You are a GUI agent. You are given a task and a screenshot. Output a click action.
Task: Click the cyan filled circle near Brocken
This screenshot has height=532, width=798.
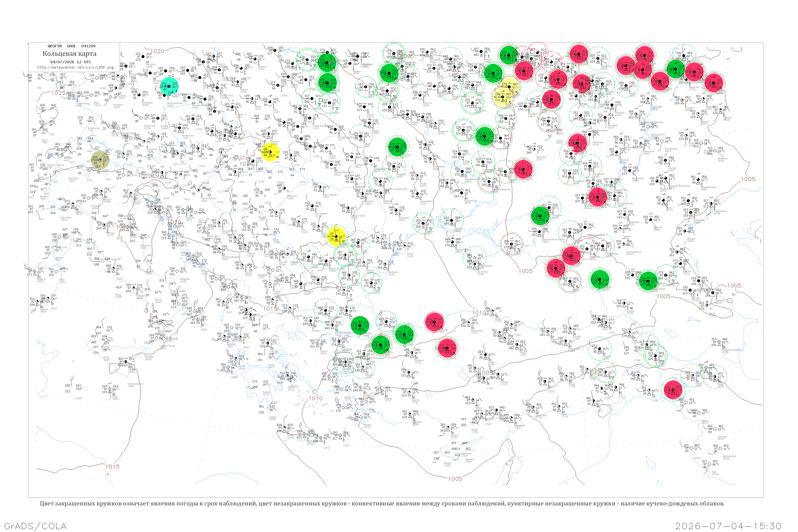[169, 86]
